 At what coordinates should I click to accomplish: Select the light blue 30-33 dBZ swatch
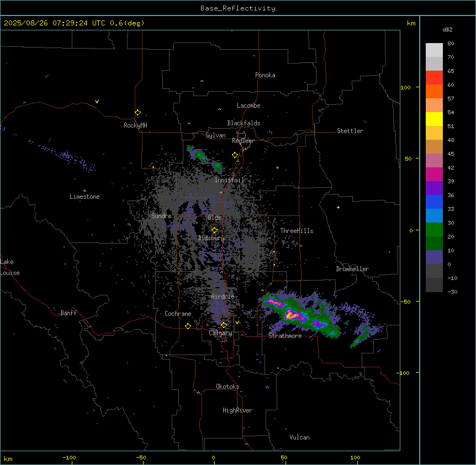pyautogui.click(x=434, y=216)
